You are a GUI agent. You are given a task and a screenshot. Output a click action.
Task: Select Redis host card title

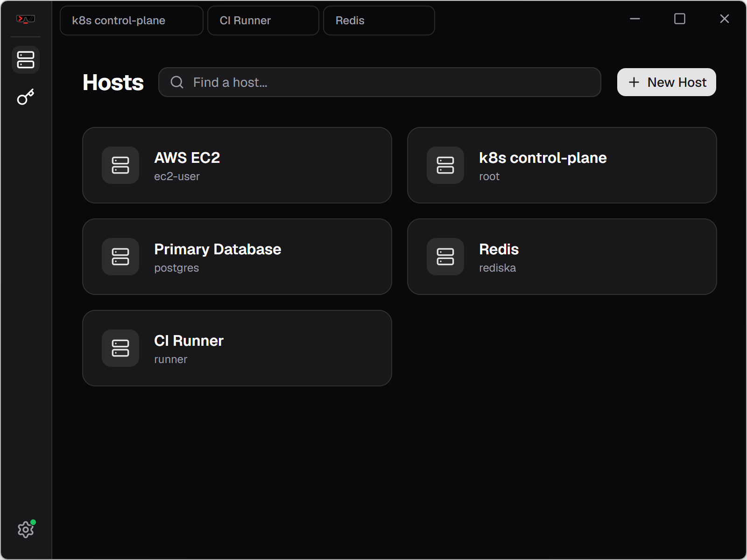pyautogui.click(x=499, y=249)
